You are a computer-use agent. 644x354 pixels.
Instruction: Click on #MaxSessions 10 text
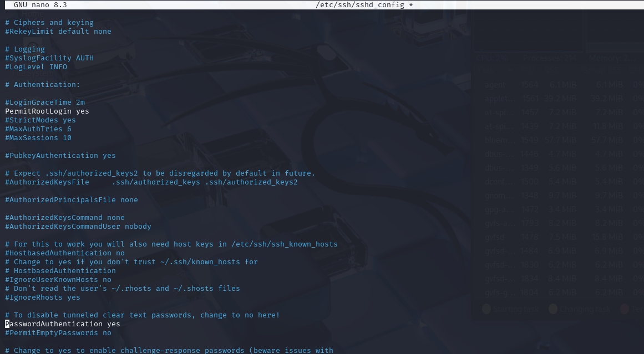coord(38,138)
